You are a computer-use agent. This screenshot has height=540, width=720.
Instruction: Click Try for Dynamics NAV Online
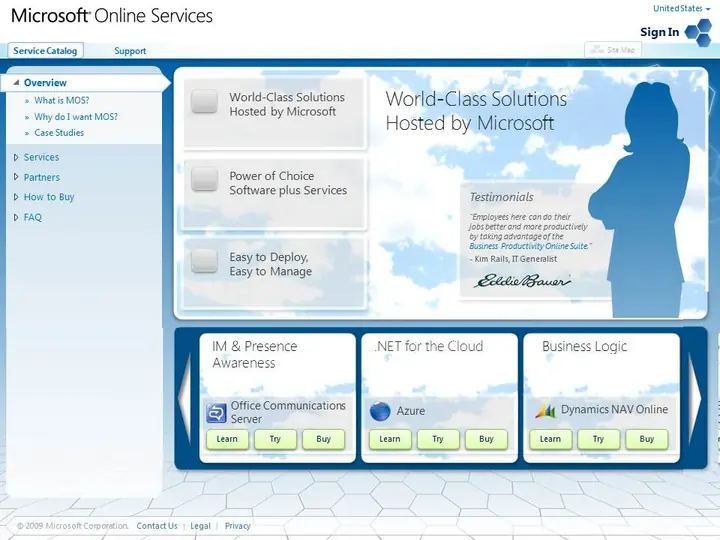tap(598, 439)
